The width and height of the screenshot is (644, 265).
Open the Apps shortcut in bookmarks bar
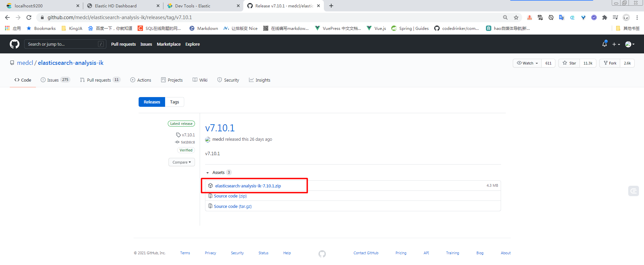coord(13,29)
